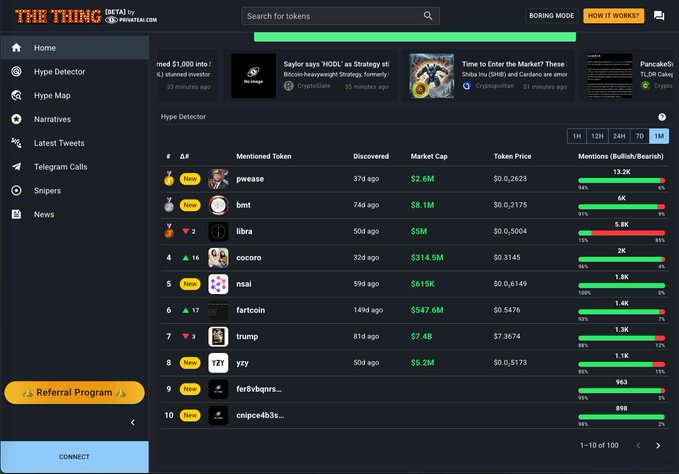Image resolution: width=679 pixels, height=474 pixels.
Task: Click the libra bullish/bearish mentions bar
Action: click(x=621, y=233)
